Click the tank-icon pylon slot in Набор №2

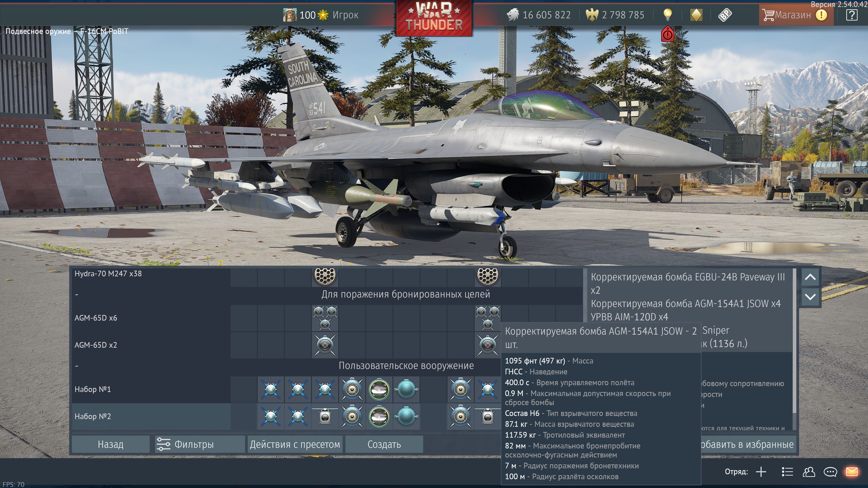point(379,416)
